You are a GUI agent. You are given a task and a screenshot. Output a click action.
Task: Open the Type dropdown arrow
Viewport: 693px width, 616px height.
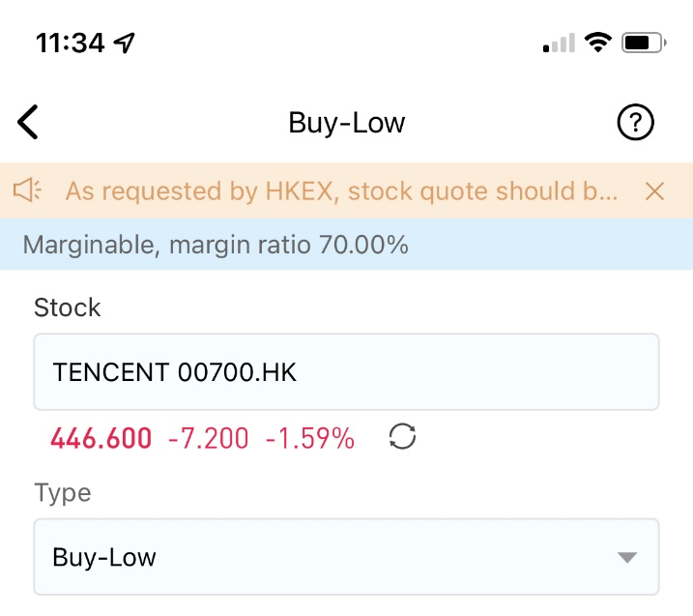coord(626,557)
